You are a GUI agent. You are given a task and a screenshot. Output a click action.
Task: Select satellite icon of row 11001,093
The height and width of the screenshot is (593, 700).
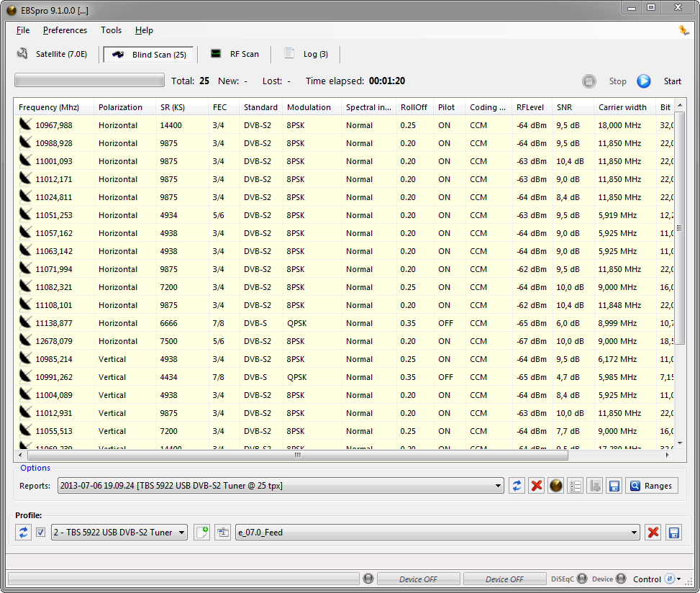click(25, 160)
